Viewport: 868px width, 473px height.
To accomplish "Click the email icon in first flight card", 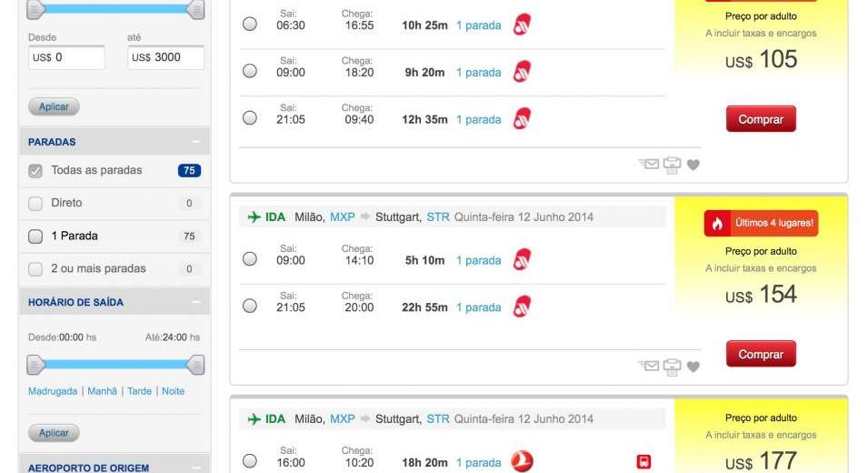I will click(x=649, y=165).
